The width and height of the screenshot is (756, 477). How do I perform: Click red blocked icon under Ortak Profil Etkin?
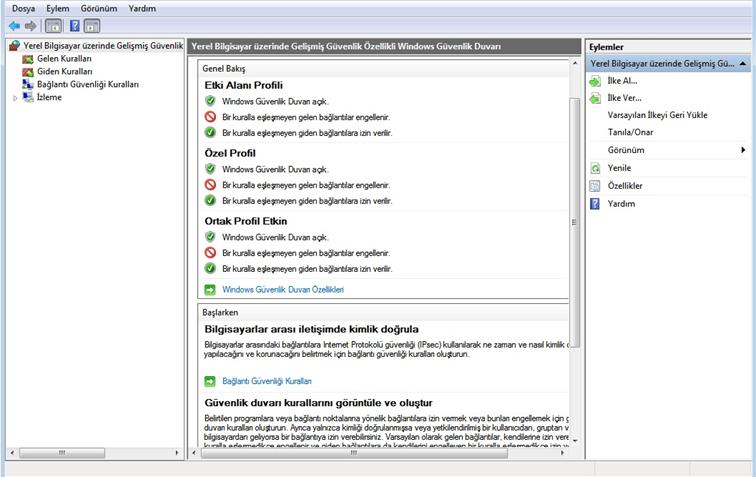[x=210, y=253]
